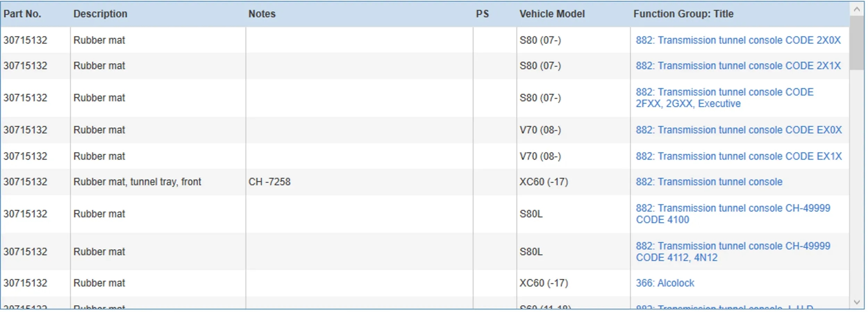Select the CH -7258 notes cell
The width and height of the screenshot is (868, 312).
coord(269,182)
